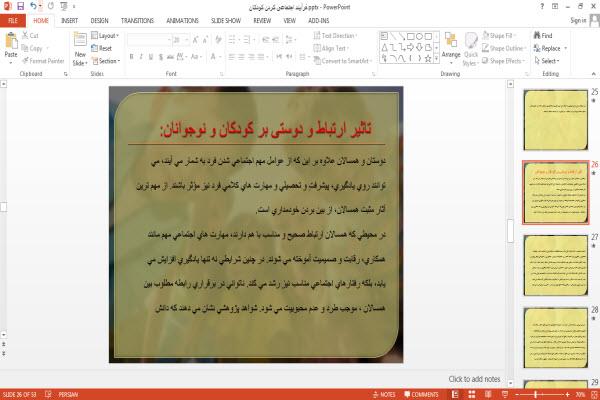Undo the last action
This screenshot has width=600, height=400.
point(34,6)
